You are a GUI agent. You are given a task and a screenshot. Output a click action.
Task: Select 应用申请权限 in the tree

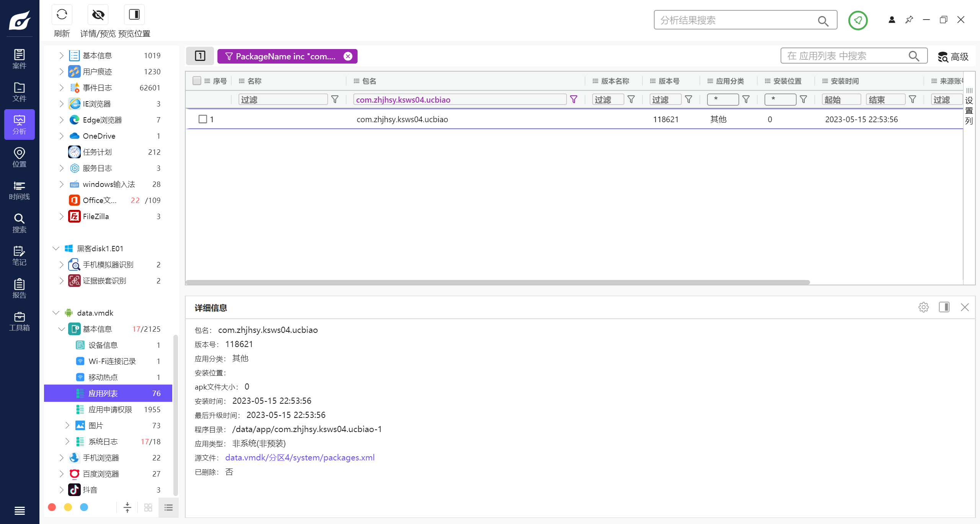coord(110,409)
